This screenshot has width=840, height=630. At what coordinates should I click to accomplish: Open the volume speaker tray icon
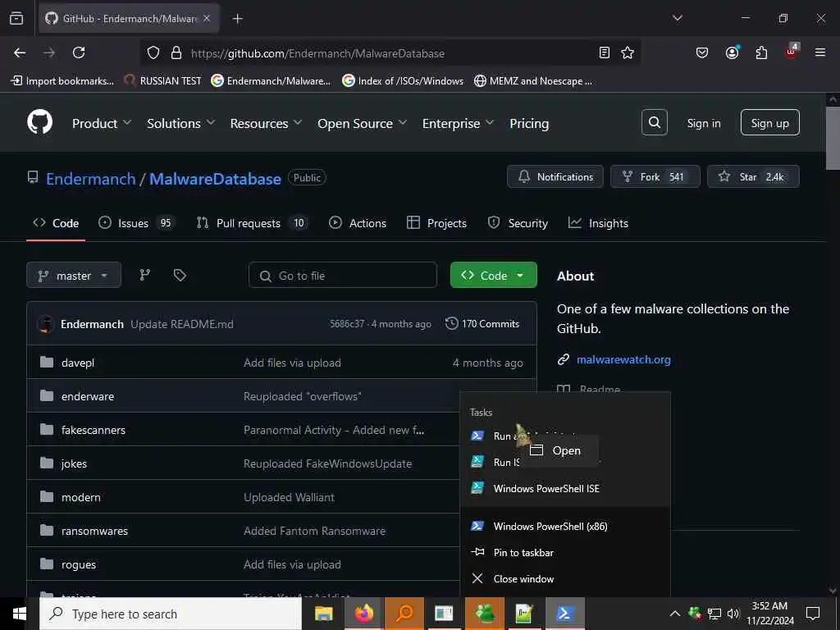coord(733,614)
